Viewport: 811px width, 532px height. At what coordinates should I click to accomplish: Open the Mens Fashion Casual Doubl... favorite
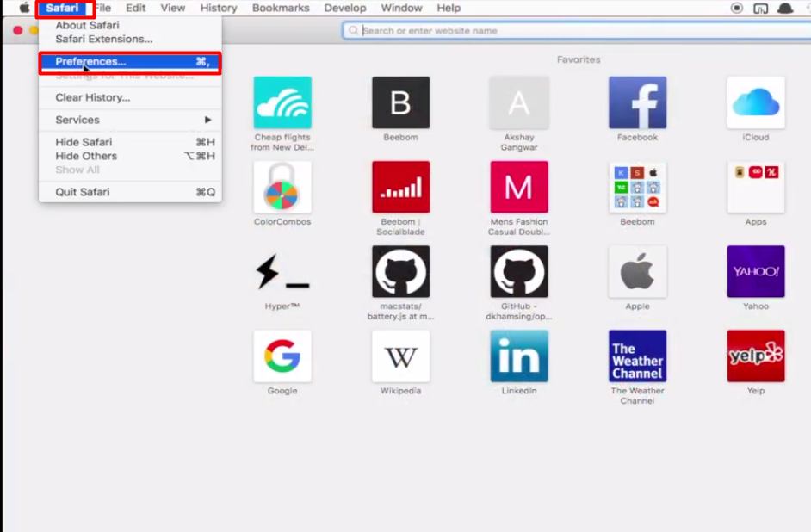pos(519,187)
